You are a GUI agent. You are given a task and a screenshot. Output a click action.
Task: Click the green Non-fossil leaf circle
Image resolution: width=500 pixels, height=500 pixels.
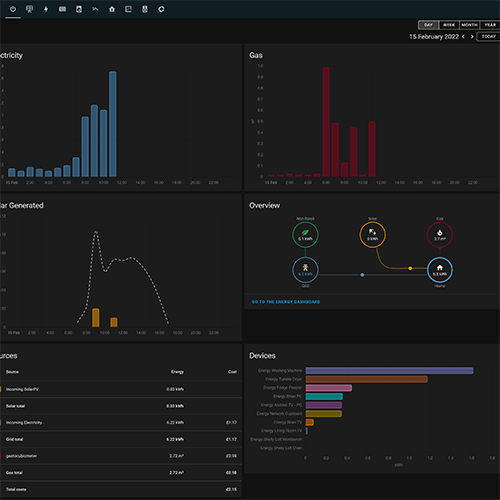click(305, 235)
